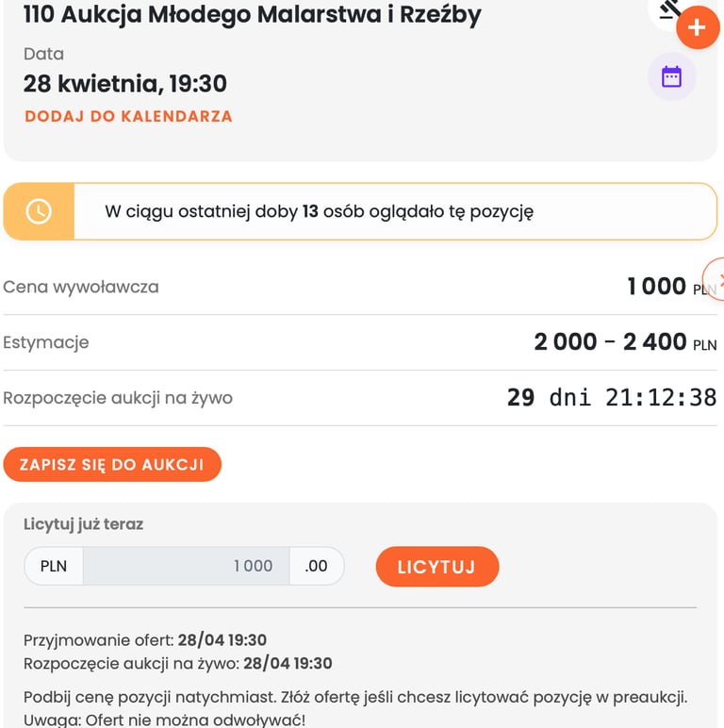Click the auction gavel icon

pos(671,9)
